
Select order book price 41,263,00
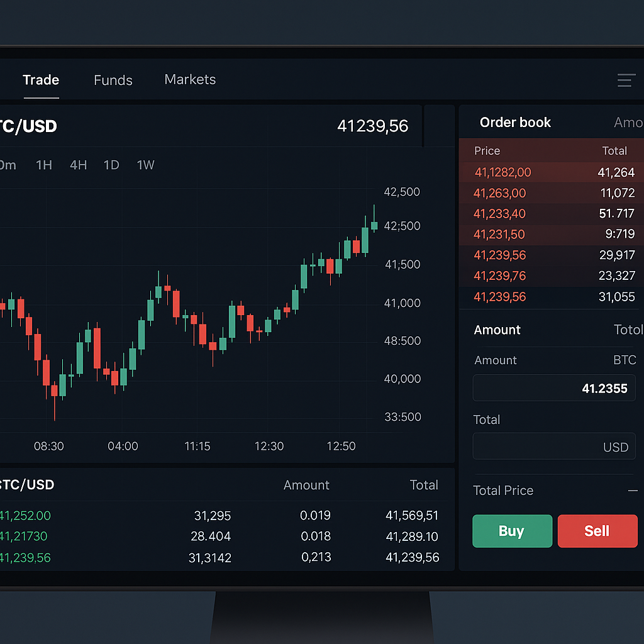[553, 193]
